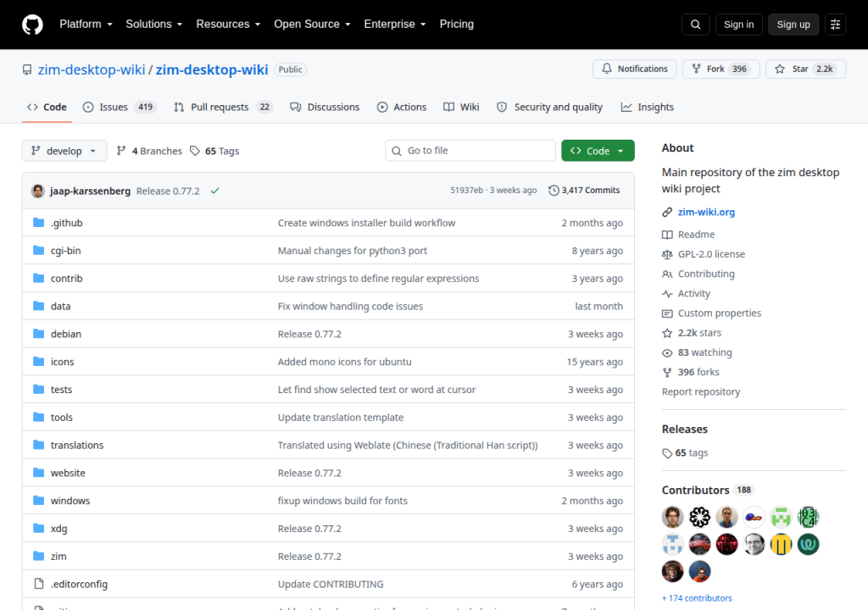
Task: Open the website folder
Action: click(68, 473)
